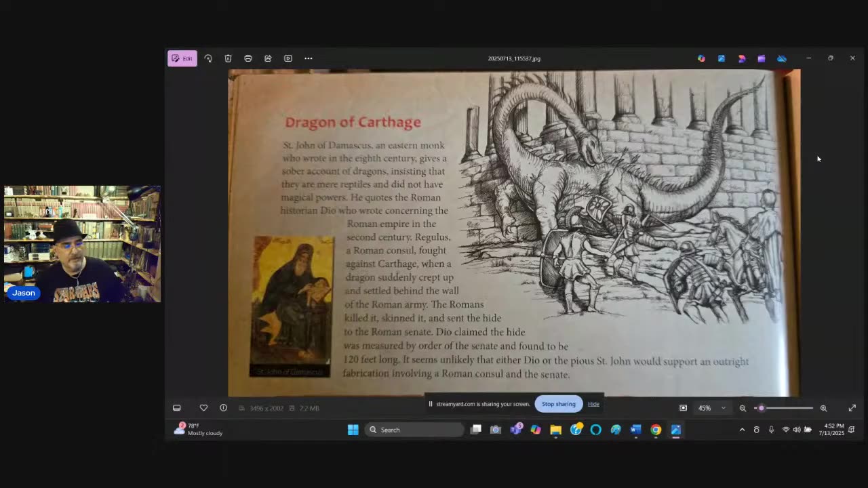
Task: Delete the photo with the trash icon
Action: tap(228, 58)
